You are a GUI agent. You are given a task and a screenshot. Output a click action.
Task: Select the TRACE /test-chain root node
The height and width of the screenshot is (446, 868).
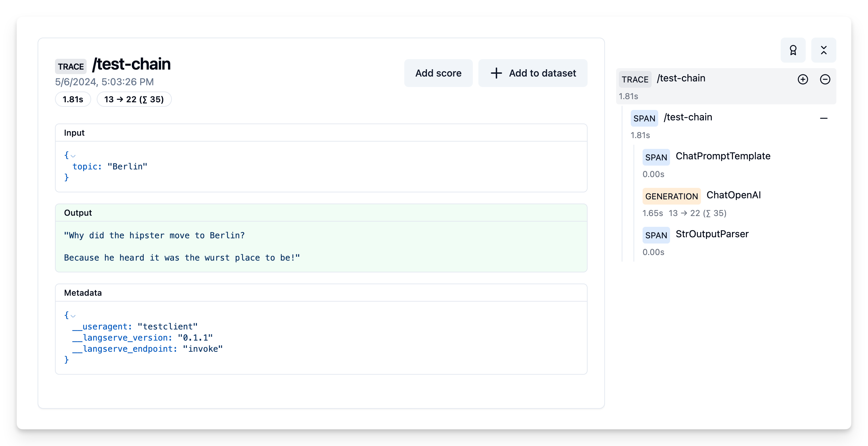[681, 79]
